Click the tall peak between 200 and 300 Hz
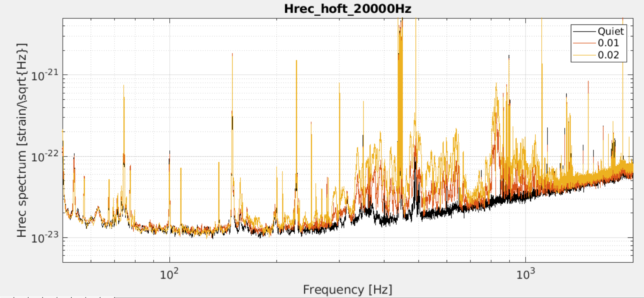Viewport: 644px width, 298px height. 296,115
